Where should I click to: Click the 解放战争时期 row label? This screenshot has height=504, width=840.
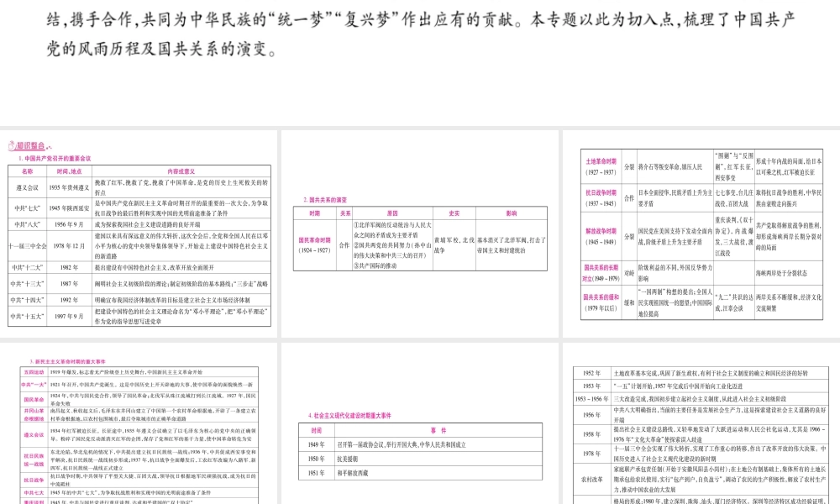[601, 236]
